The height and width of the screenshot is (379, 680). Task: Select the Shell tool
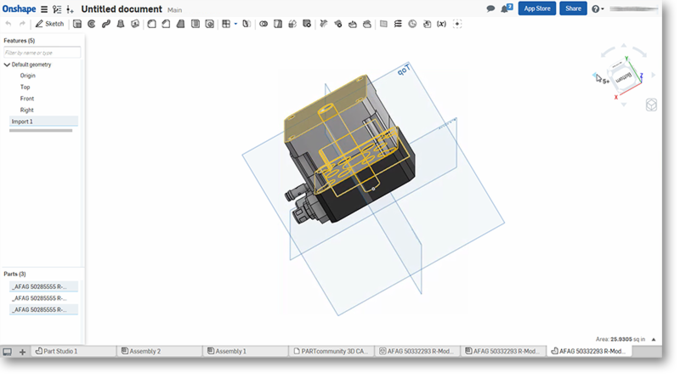point(195,24)
